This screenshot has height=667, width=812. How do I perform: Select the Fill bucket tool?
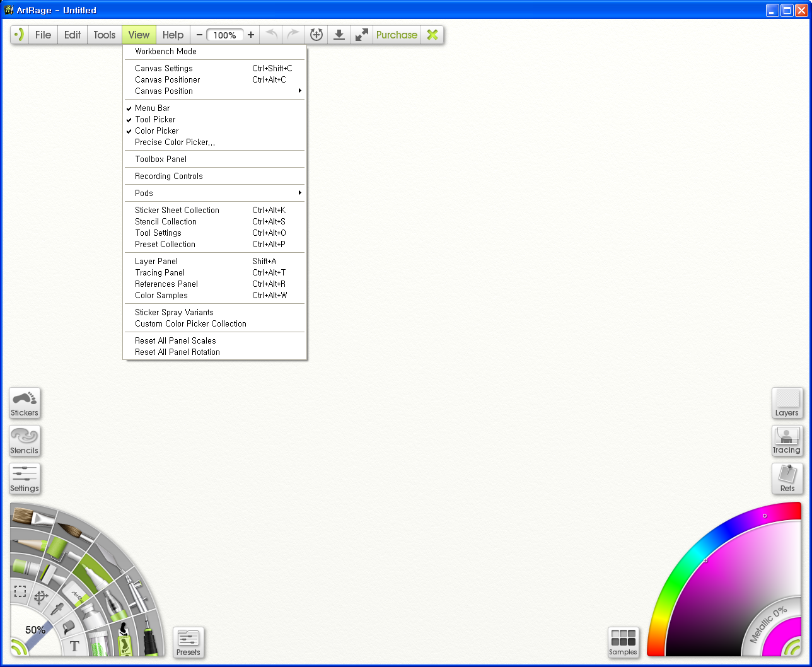69,627
